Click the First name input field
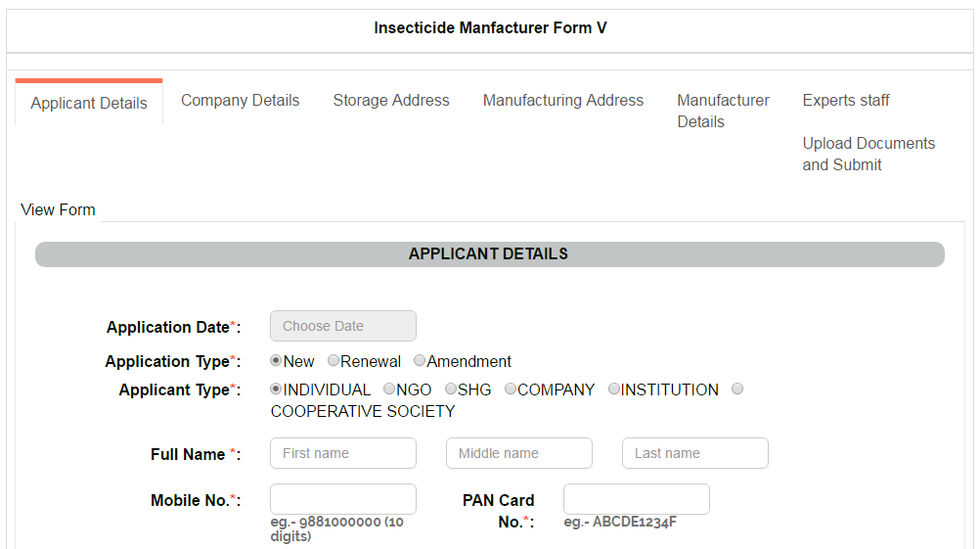The width and height of the screenshot is (980, 549). coord(343,453)
